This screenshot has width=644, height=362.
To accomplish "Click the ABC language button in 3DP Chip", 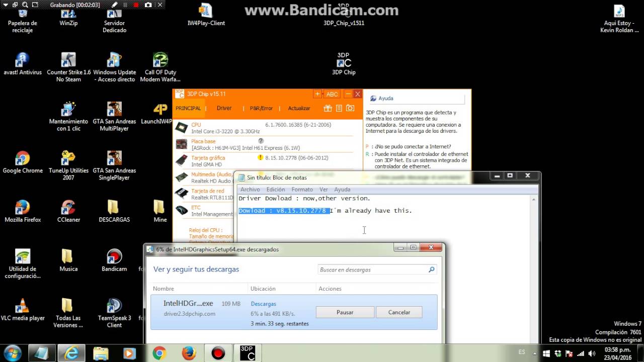I will click(332, 94).
